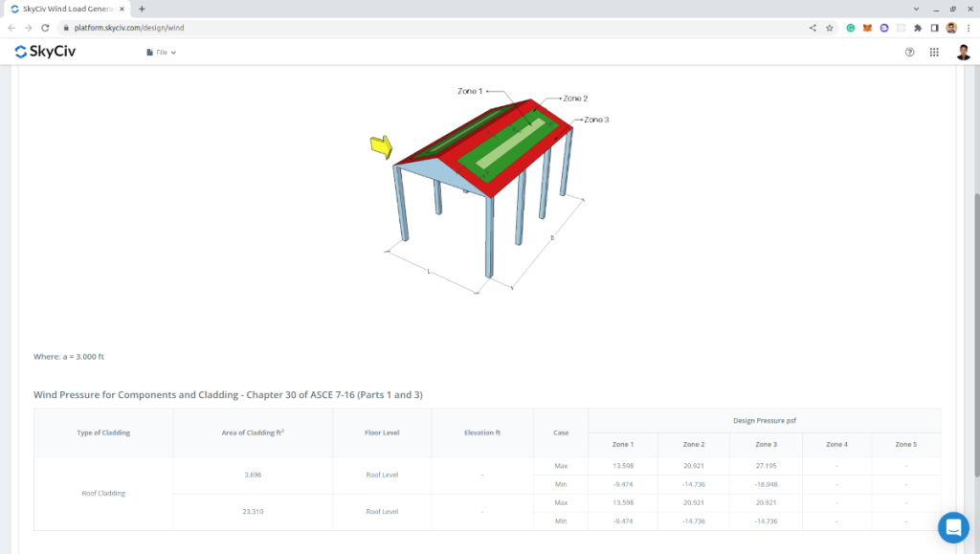Expand the File dropdown menu
Screen dimensions: 980x554
pyautogui.click(x=161, y=53)
